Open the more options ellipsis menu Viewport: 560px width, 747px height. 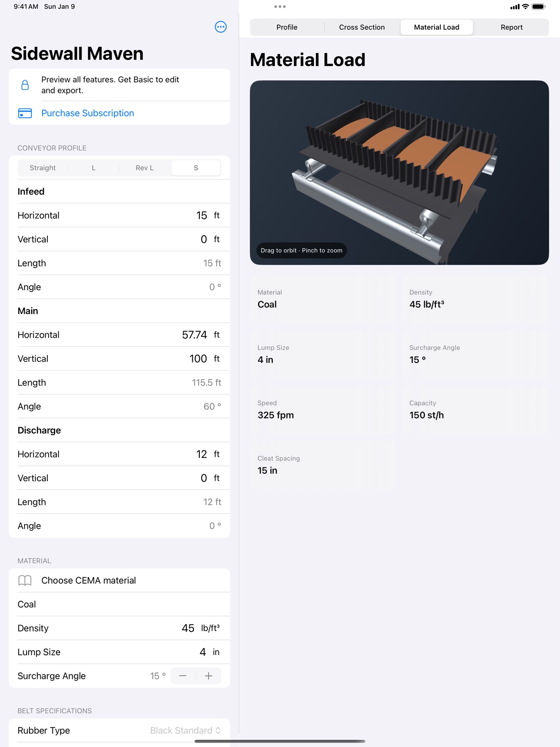pyautogui.click(x=221, y=27)
